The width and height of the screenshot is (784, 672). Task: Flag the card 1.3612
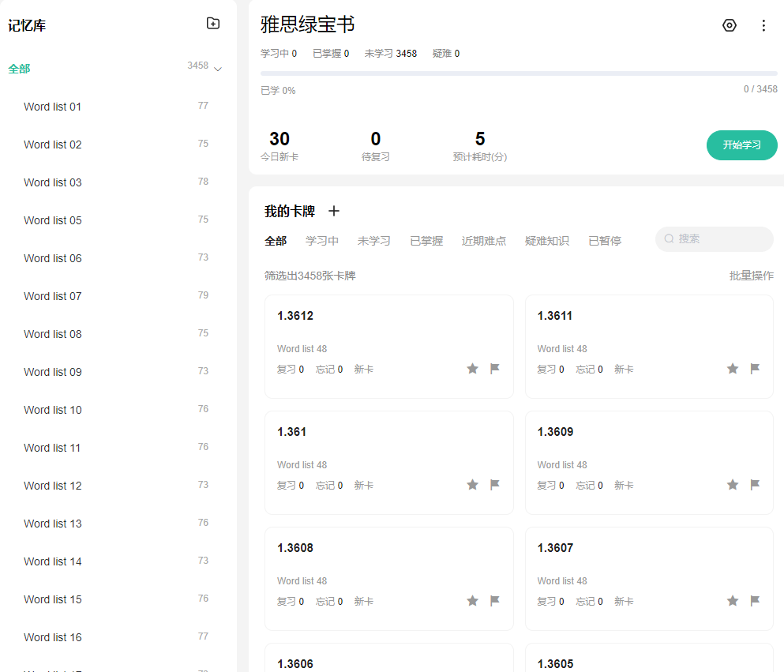coord(495,369)
